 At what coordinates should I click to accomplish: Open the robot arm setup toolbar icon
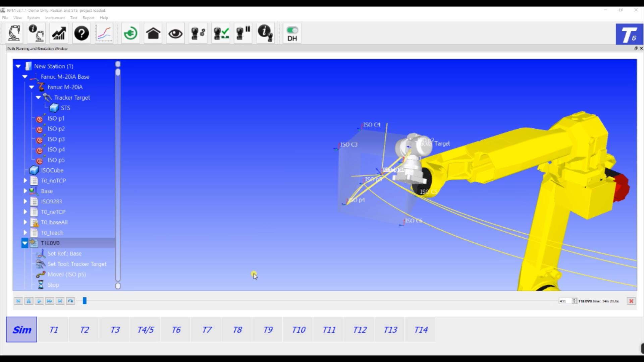pos(14,33)
